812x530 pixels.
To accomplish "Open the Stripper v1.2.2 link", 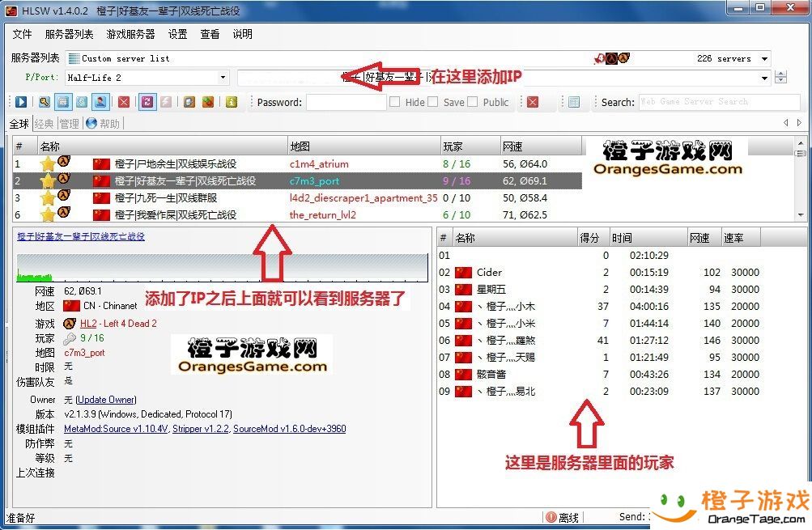I will pos(201,429).
